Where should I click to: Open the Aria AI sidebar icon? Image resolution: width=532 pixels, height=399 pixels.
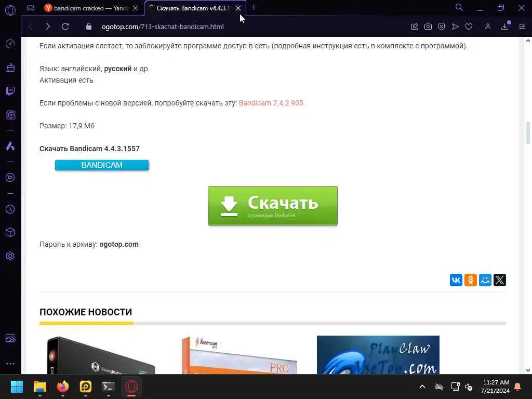[x=10, y=146]
